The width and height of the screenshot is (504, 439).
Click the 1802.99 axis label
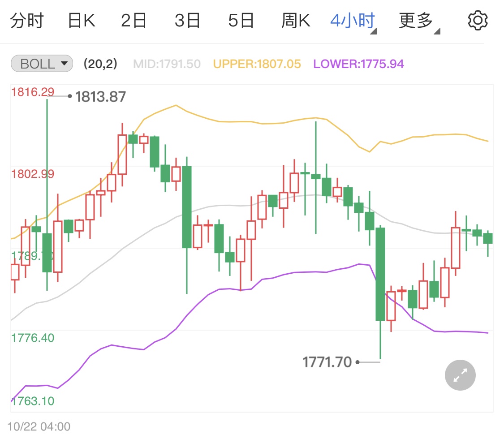point(32,174)
